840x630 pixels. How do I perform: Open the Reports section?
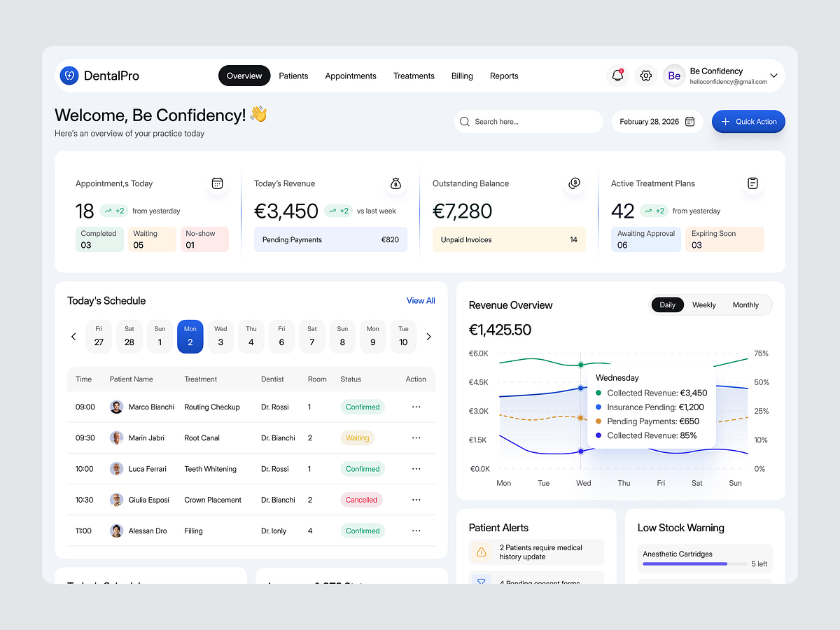coord(504,76)
